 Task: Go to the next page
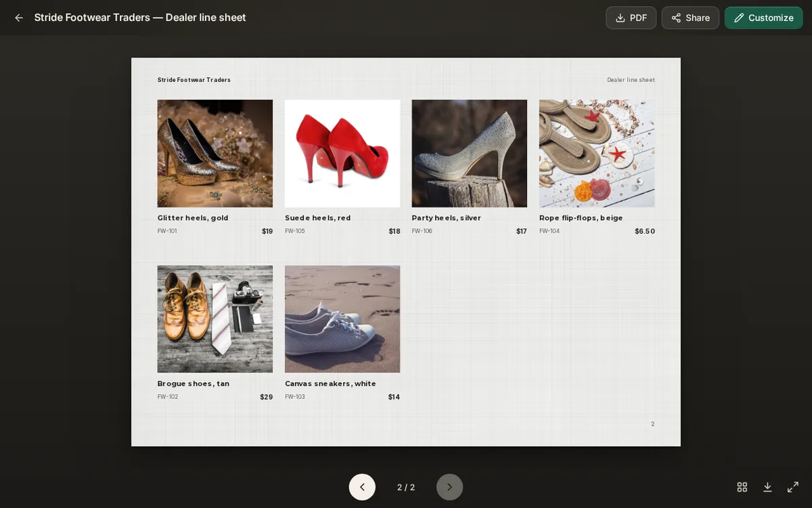pos(449,487)
